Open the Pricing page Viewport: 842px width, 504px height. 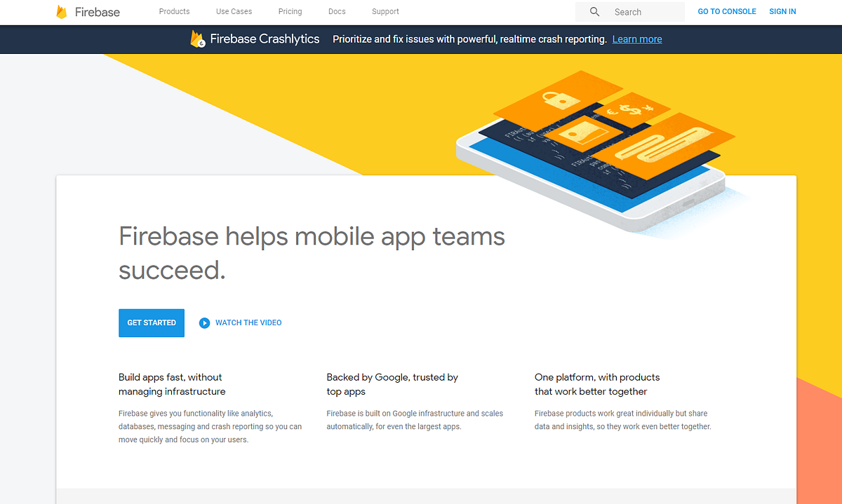(290, 11)
